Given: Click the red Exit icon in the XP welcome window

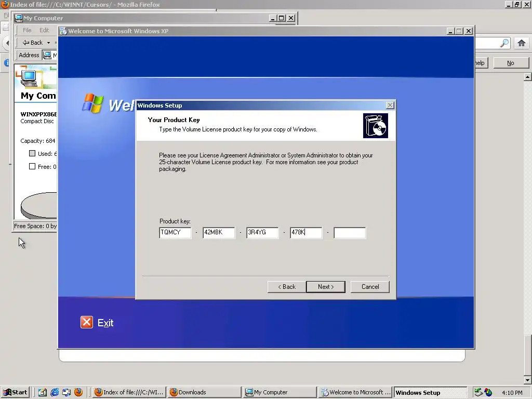Looking at the screenshot, I should 87,322.
